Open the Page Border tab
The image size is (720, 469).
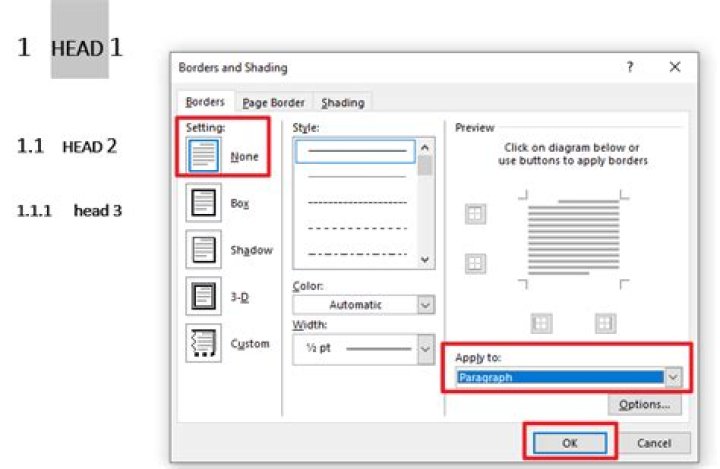[273, 102]
